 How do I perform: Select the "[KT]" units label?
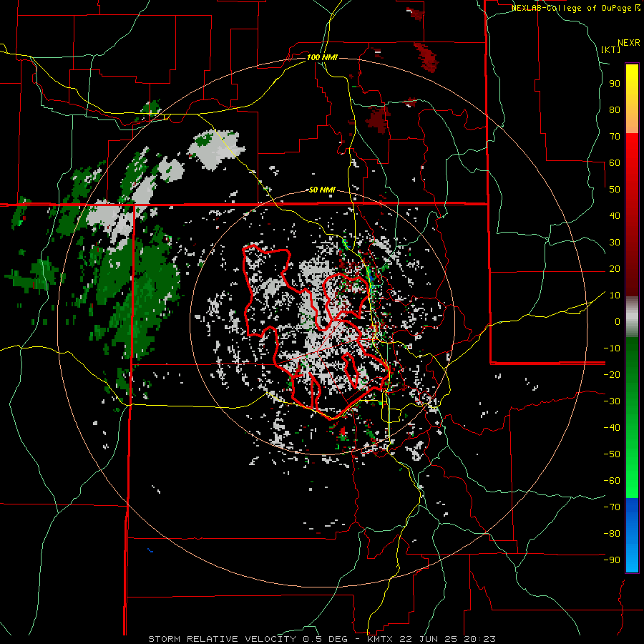click(x=611, y=49)
